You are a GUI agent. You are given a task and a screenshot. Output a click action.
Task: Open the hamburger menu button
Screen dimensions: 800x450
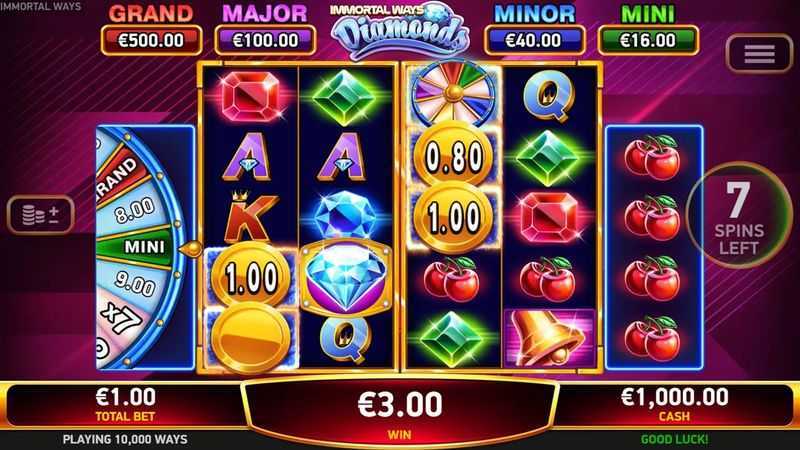point(759,54)
